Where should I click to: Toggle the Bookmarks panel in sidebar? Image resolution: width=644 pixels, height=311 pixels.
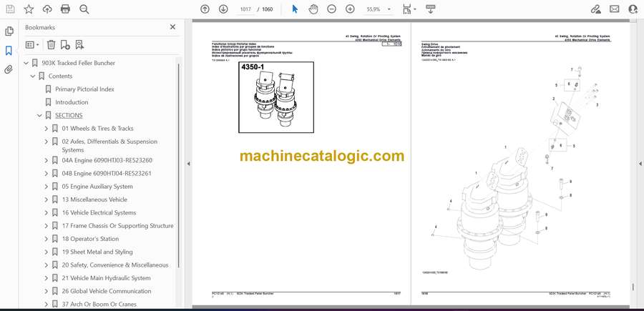(9, 51)
